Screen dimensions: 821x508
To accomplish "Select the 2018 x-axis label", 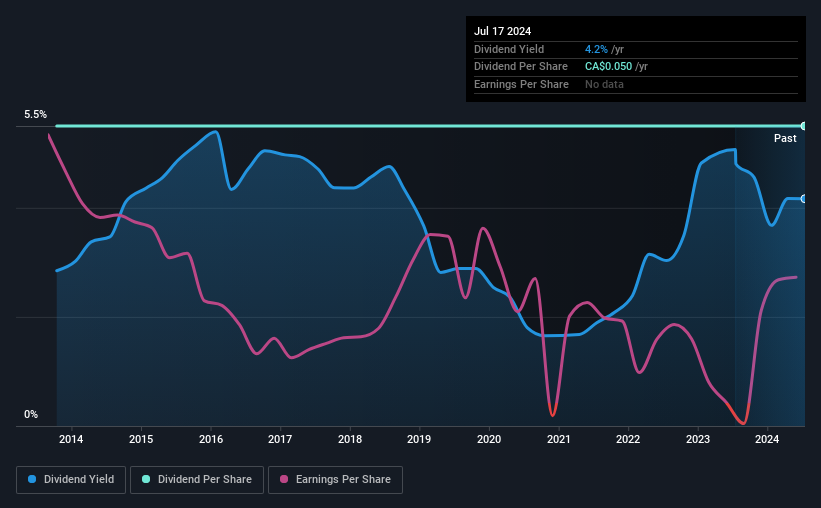I will coord(350,439).
